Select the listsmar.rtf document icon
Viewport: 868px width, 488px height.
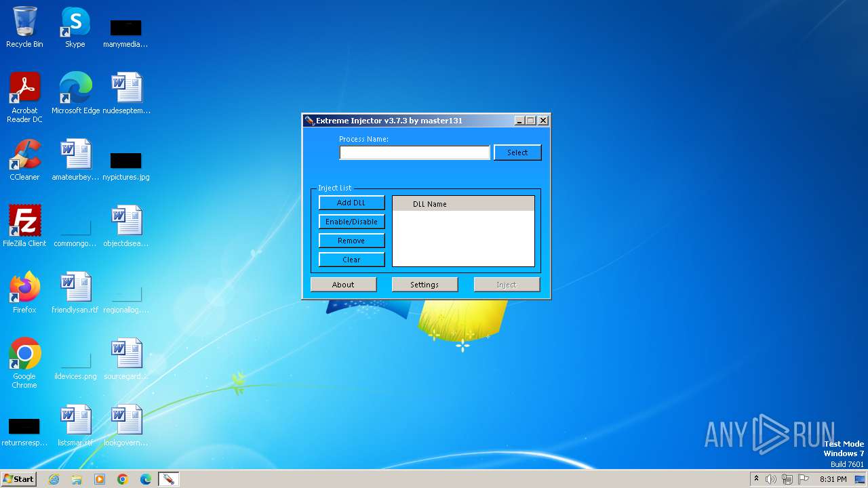coord(75,425)
